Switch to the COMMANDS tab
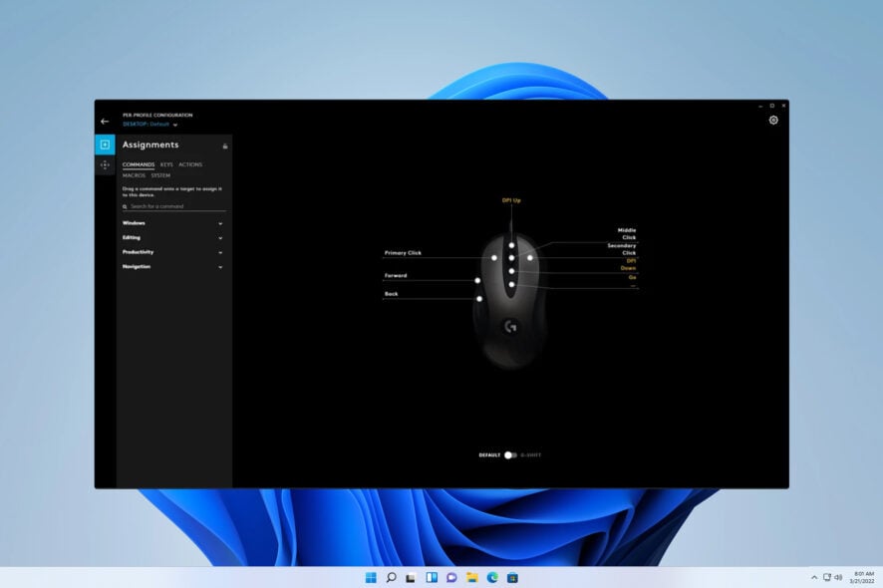The image size is (883, 588). click(139, 164)
